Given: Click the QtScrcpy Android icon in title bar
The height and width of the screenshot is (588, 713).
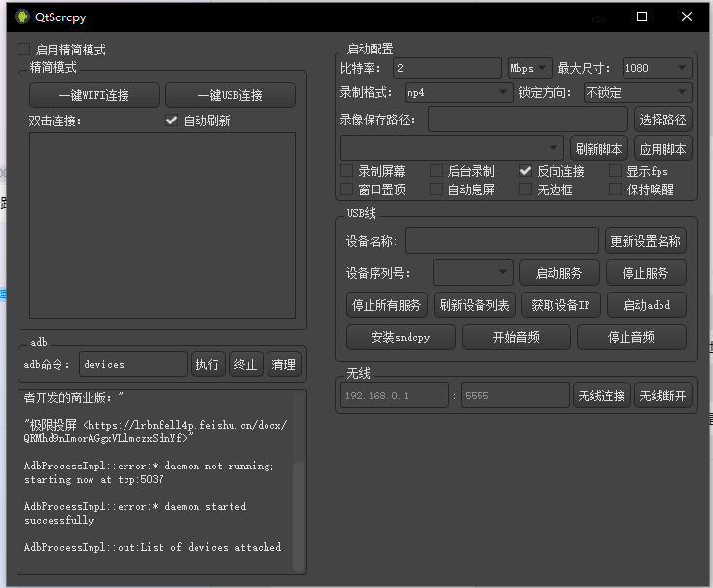Looking at the screenshot, I should (x=21, y=17).
